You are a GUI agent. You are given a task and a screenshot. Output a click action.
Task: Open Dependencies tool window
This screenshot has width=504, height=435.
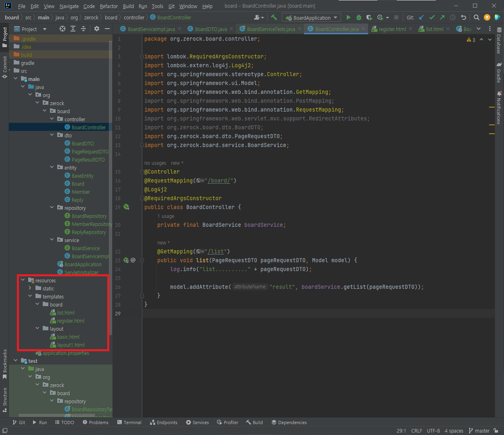pos(289,423)
